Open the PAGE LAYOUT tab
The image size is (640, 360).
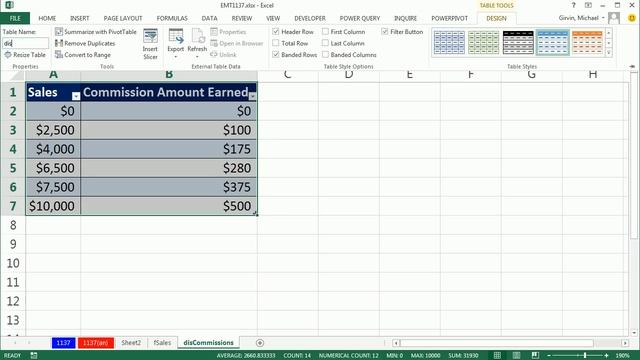pyautogui.click(x=123, y=18)
